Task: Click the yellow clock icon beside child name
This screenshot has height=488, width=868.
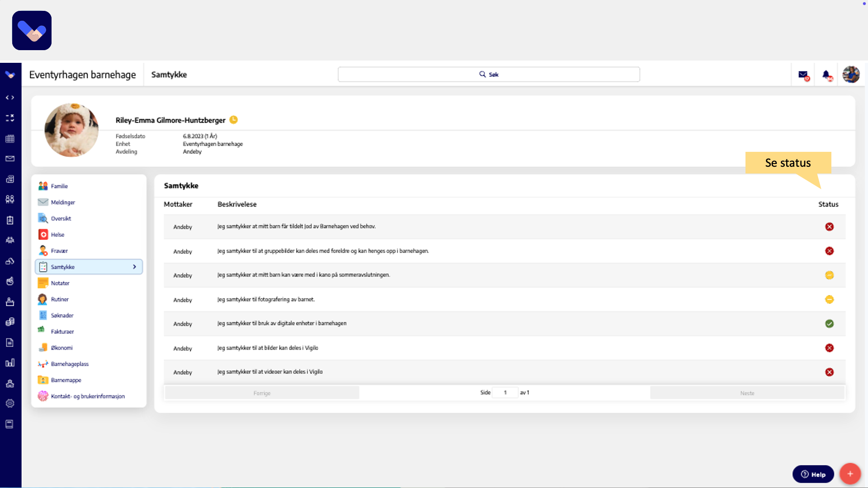Action: click(234, 120)
